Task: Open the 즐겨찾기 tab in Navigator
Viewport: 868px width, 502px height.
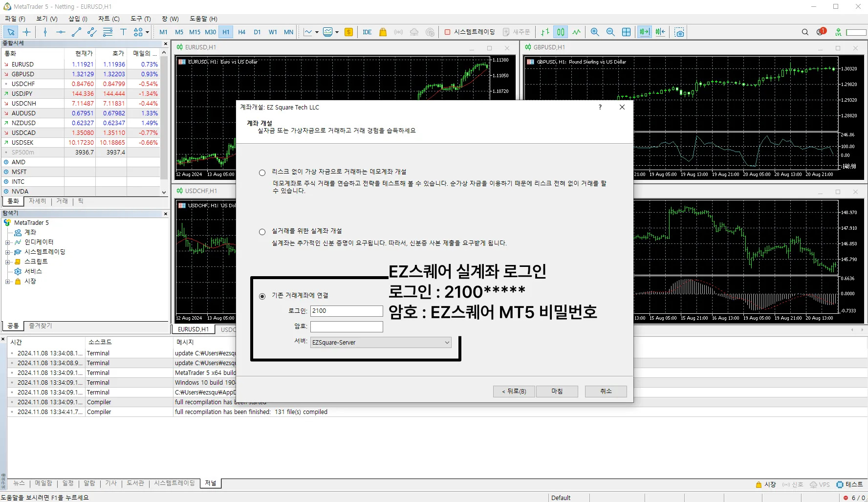Action: click(41, 326)
